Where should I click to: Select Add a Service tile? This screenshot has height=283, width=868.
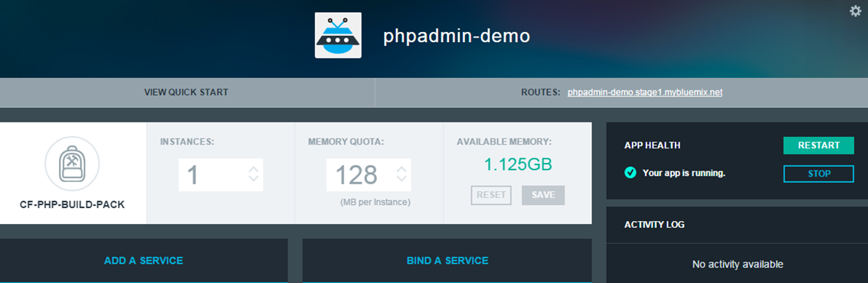[x=143, y=260]
